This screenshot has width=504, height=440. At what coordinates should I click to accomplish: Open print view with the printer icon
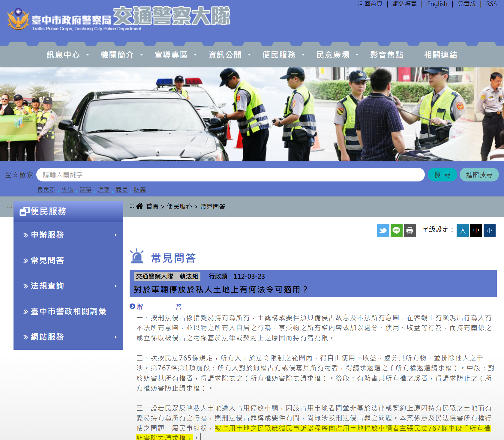coord(410,230)
